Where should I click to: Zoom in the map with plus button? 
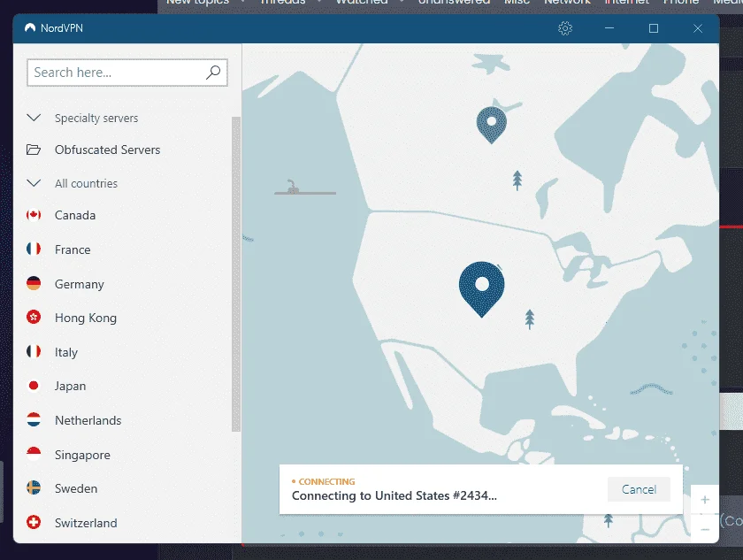[x=705, y=499]
